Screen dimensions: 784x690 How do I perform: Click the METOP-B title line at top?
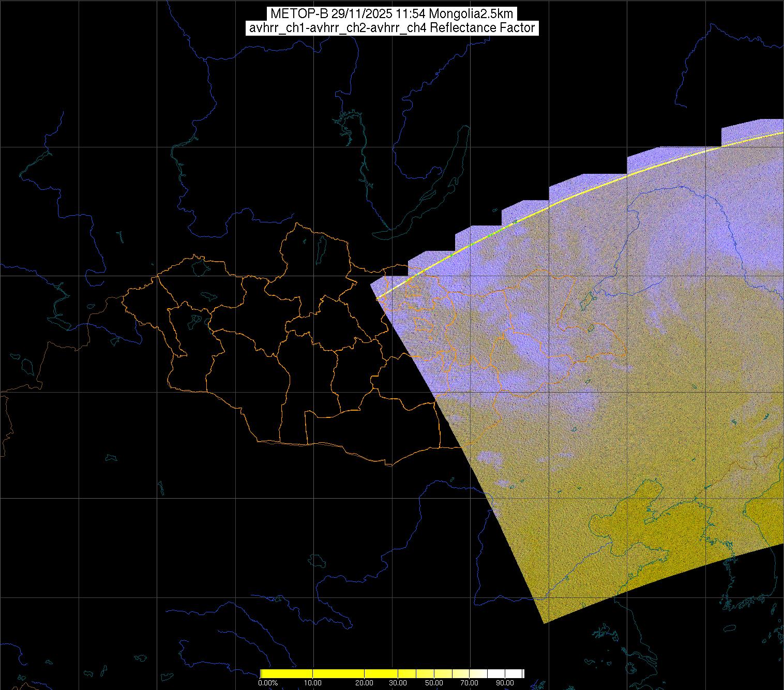[x=391, y=14]
